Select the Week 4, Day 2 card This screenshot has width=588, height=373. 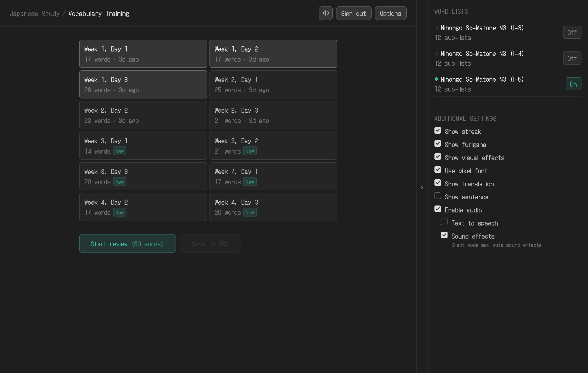coord(143,207)
